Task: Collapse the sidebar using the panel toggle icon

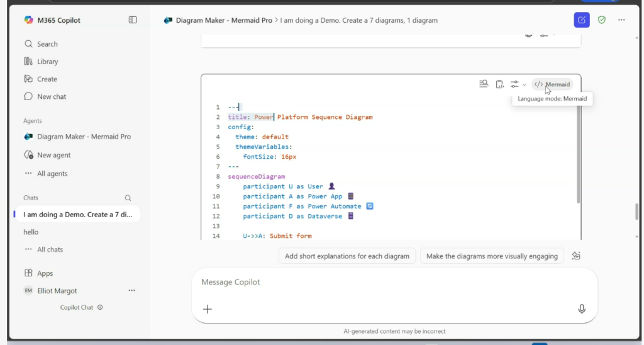Action: pyautogui.click(x=133, y=20)
